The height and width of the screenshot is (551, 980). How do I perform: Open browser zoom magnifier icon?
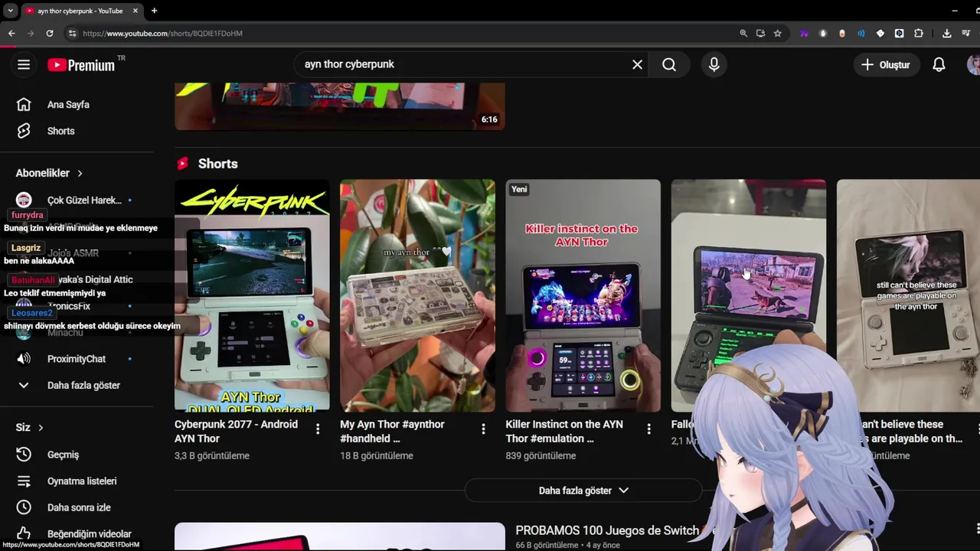coord(743,34)
